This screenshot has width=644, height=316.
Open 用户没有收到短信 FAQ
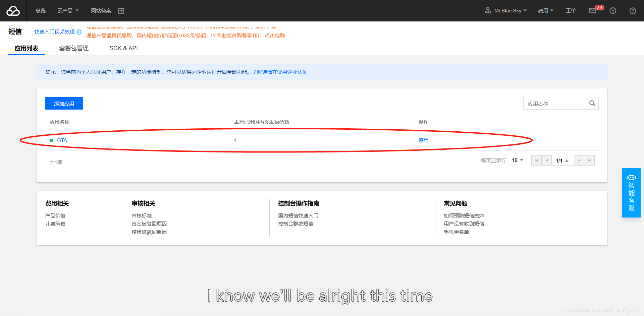[x=464, y=224]
